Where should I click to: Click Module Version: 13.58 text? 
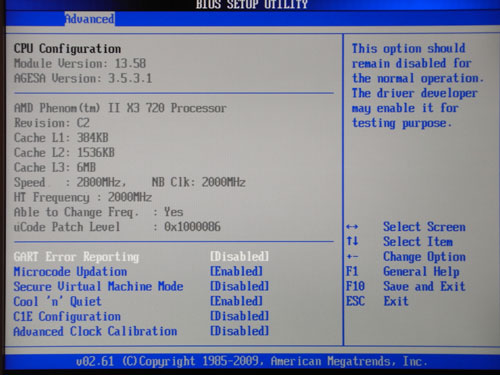pos(80,63)
